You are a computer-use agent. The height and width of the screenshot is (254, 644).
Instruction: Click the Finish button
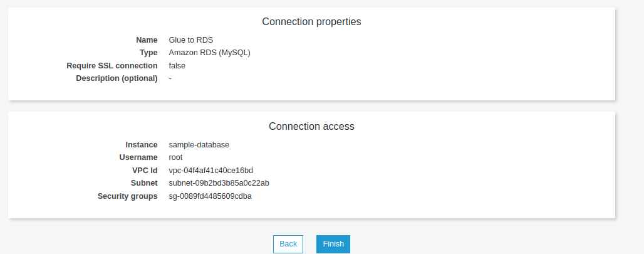tap(333, 244)
